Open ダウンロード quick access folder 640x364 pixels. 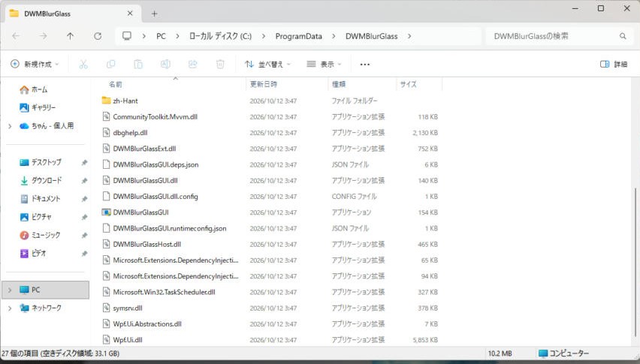(x=41, y=180)
